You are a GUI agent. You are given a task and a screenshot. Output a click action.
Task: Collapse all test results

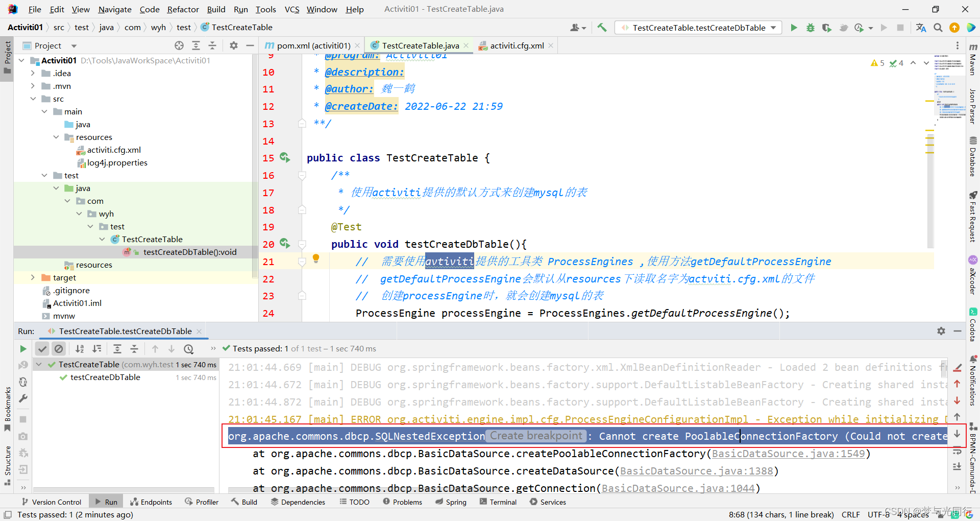tap(134, 349)
